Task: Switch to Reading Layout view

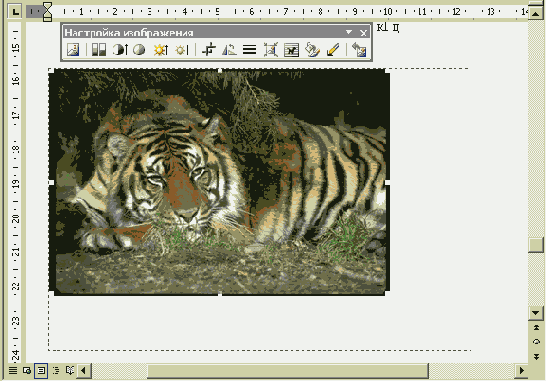Action: [x=70, y=370]
